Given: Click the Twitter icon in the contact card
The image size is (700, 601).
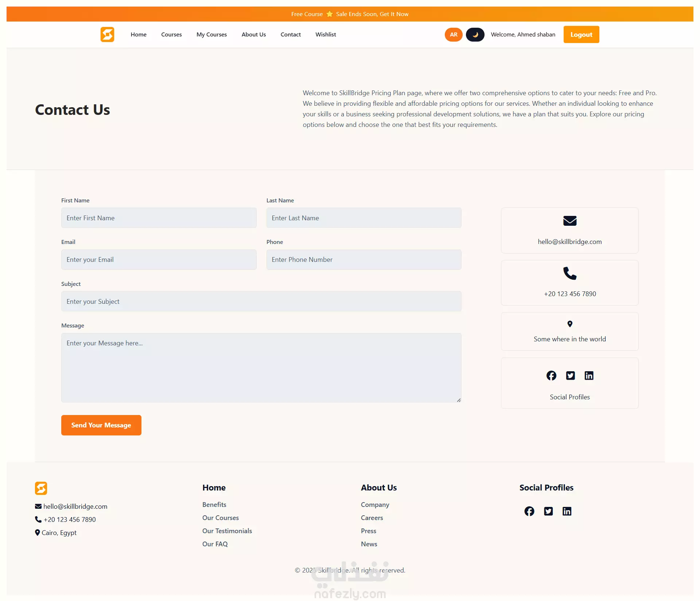Looking at the screenshot, I should [570, 376].
